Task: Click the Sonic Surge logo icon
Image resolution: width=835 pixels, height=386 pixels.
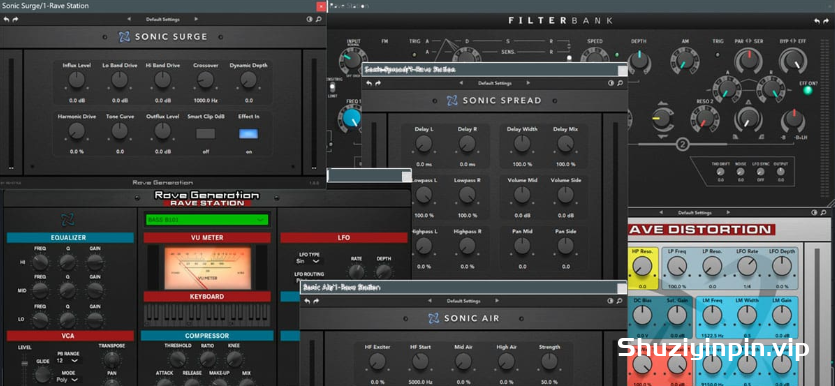Action: pos(124,37)
